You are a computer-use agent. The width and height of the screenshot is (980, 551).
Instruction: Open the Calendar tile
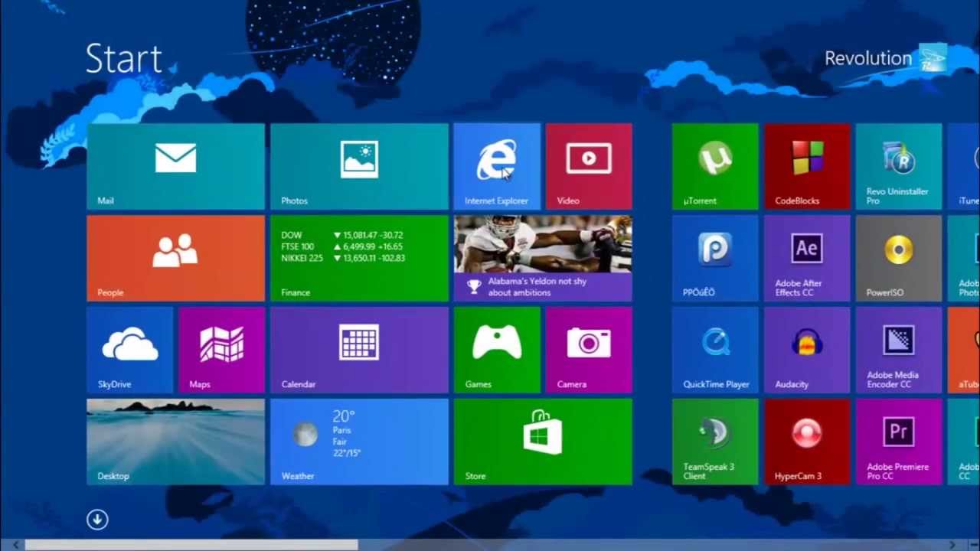click(x=359, y=350)
